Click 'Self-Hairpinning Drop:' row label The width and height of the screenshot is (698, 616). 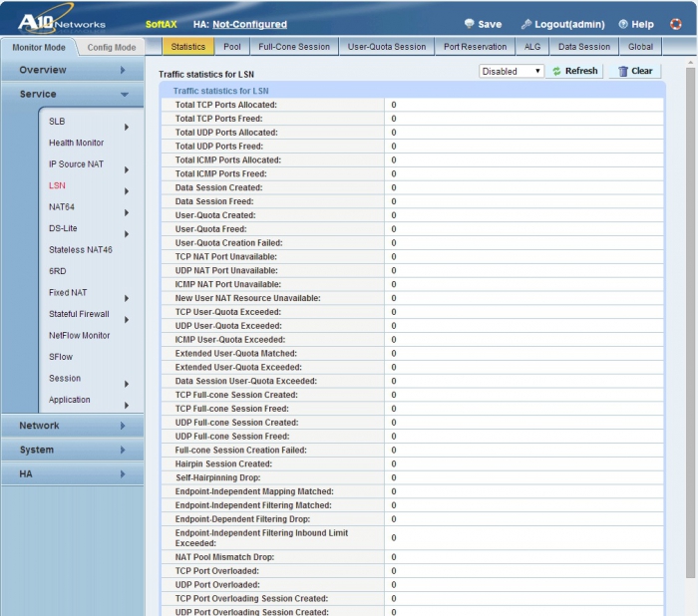218,477
